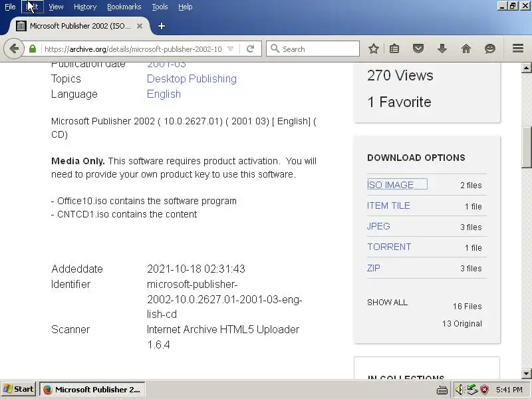532x399 pixels.
Task: Click the red security shield tray icon
Action: tap(485, 390)
